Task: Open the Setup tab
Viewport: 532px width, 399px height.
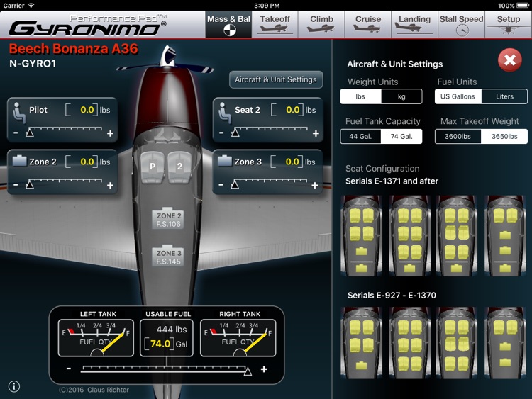Action: tap(509, 24)
